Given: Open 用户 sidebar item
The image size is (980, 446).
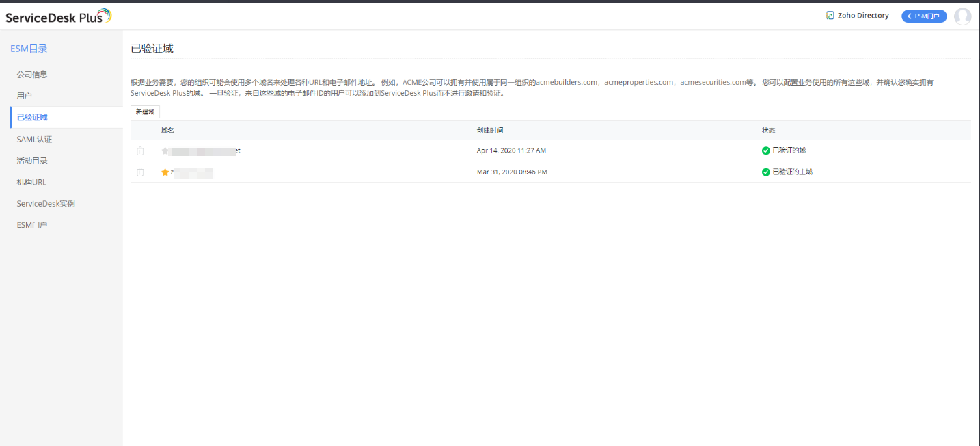Looking at the screenshot, I should click(25, 96).
